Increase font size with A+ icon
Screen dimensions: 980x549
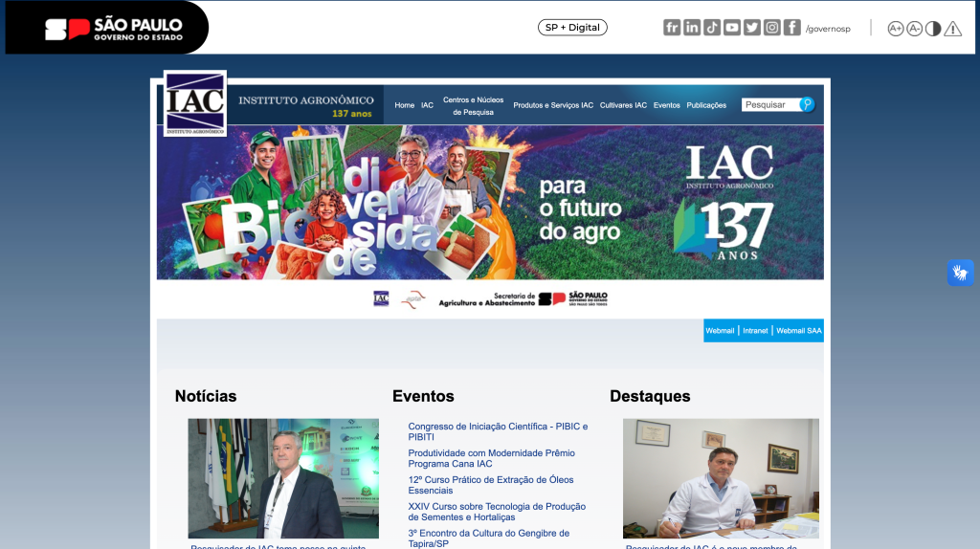895,29
